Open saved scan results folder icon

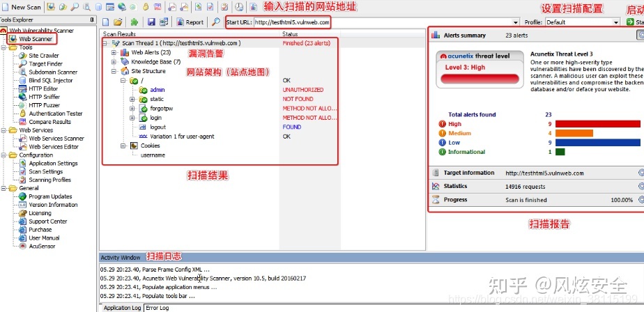point(118,22)
